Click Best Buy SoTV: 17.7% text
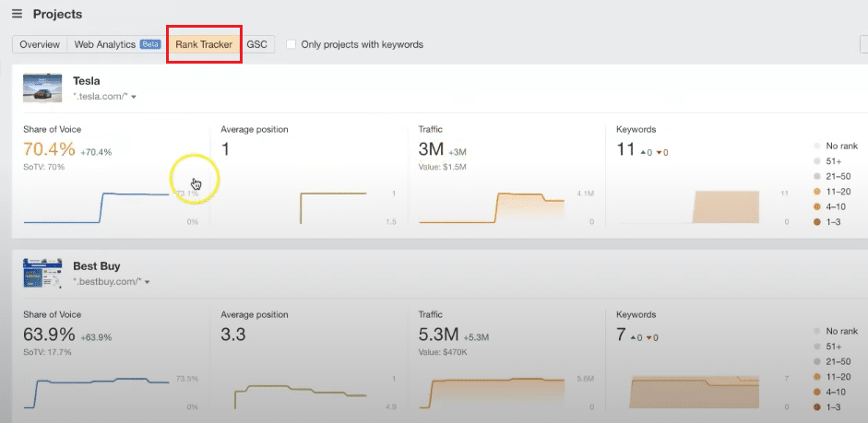The image size is (868, 423). [47, 352]
